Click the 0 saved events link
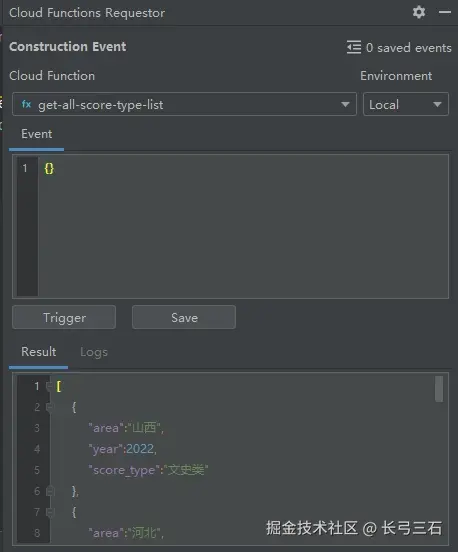458x552 pixels. coord(408,48)
